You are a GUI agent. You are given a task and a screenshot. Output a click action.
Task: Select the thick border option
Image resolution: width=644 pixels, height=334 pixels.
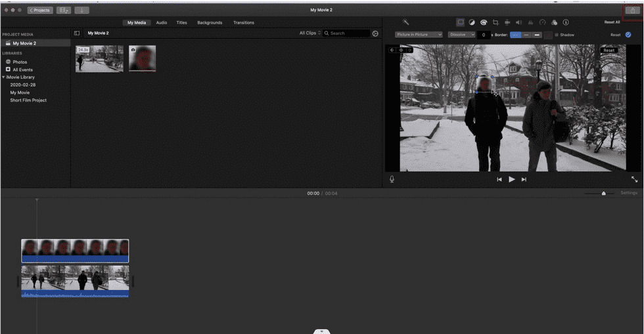tap(537, 35)
